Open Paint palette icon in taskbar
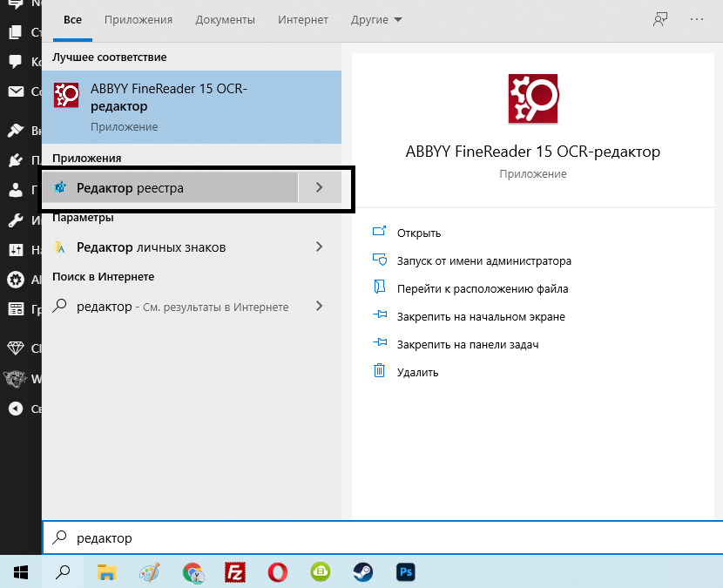The width and height of the screenshot is (723, 588). tap(150, 572)
